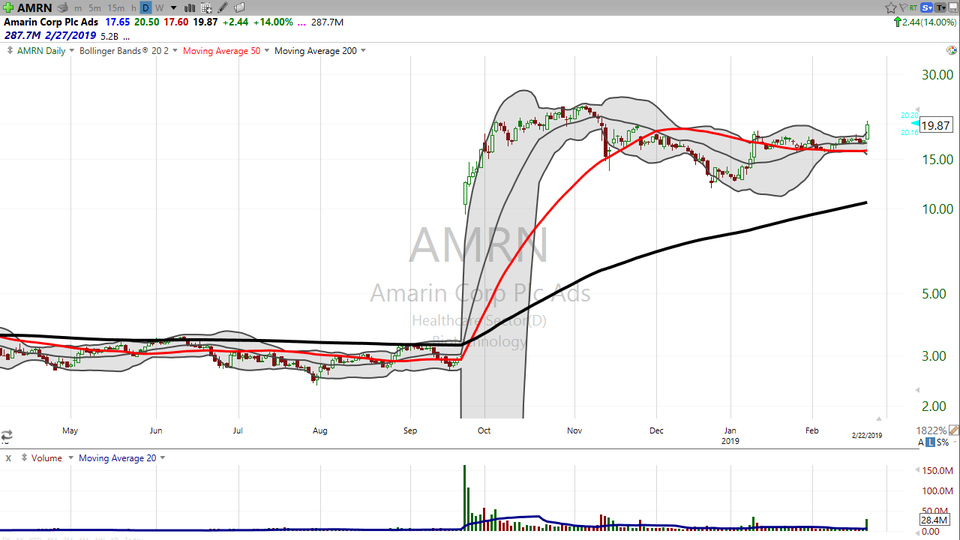Click the +14.00% percent change value
Screen dimensions: 960x540
[274, 22]
